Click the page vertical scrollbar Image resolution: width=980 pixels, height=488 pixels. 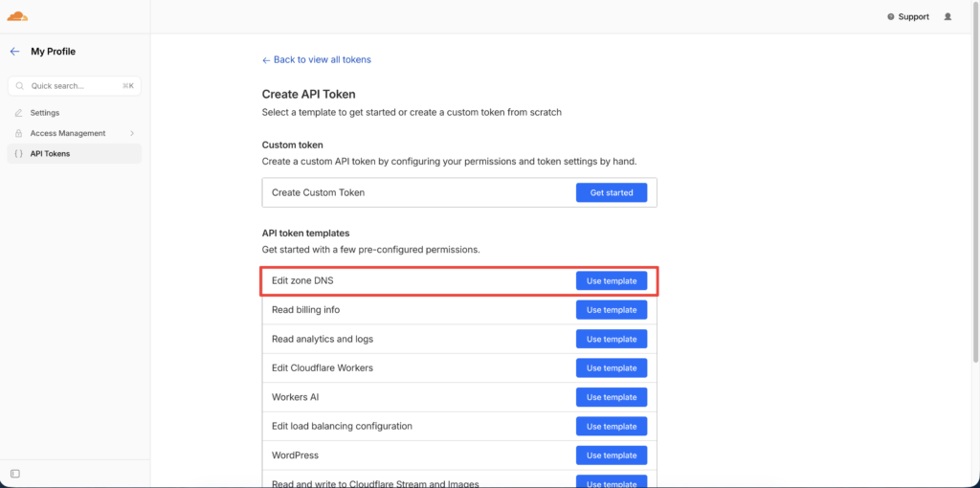pyautogui.click(x=975, y=181)
